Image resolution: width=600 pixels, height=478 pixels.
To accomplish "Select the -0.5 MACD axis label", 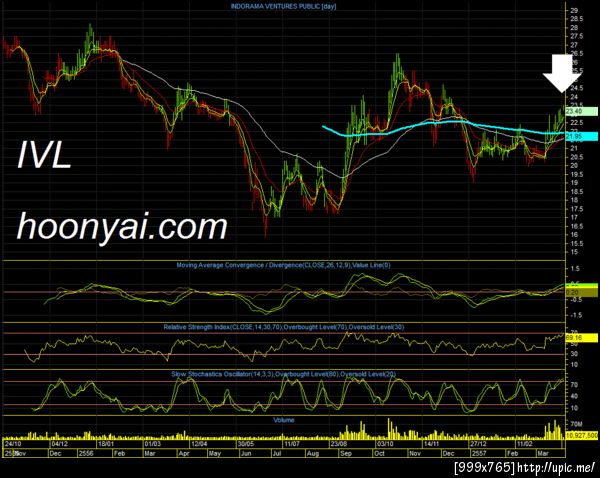I will pos(575,300).
